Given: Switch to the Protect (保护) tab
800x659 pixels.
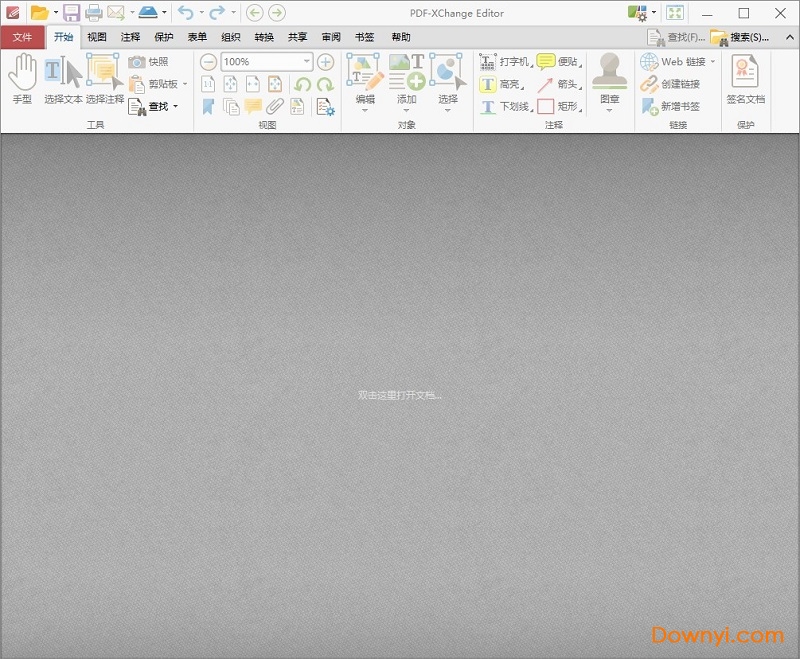Looking at the screenshot, I should 163,37.
